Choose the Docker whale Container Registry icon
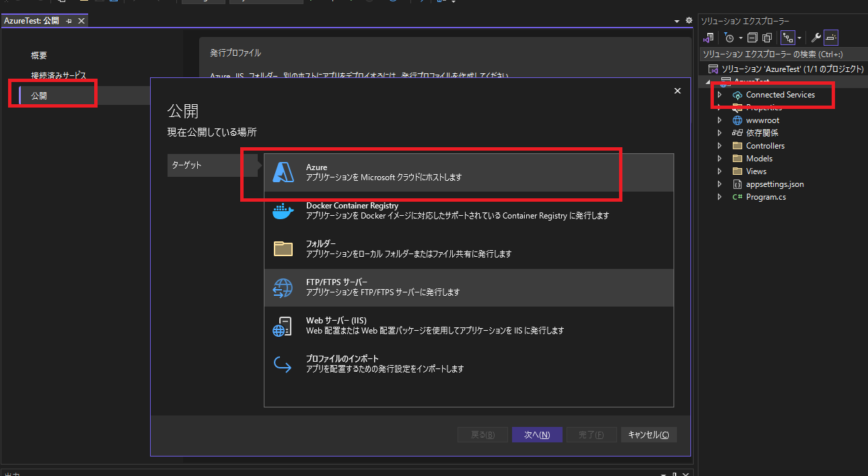This screenshot has width=868, height=476. [283, 211]
